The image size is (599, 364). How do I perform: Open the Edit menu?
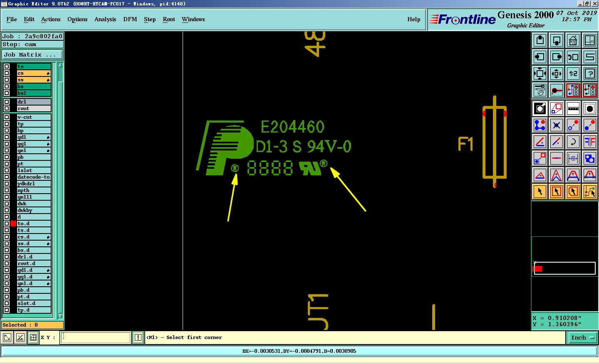(x=29, y=19)
